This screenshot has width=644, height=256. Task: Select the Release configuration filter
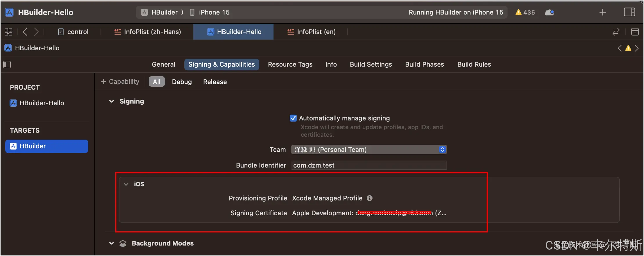click(x=215, y=82)
